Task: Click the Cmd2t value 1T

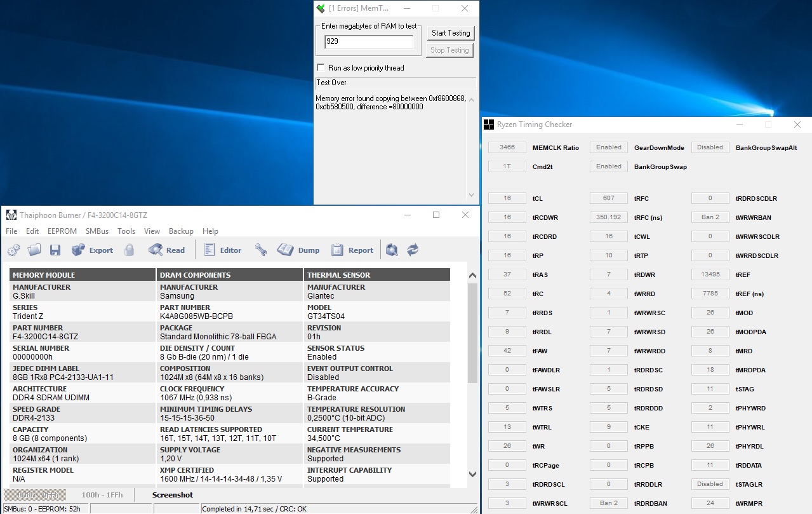Action: [x=507, y=166]
